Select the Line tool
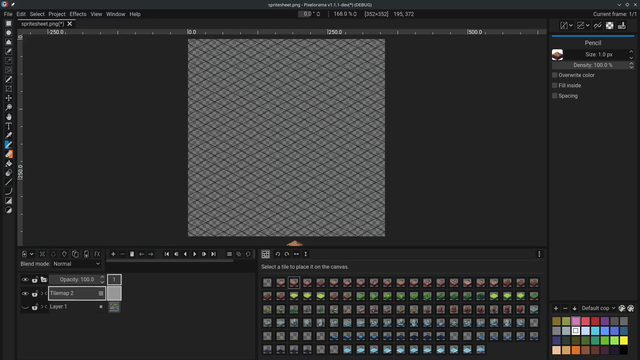The width and height of the screenshot is (640, 360). 9,182
